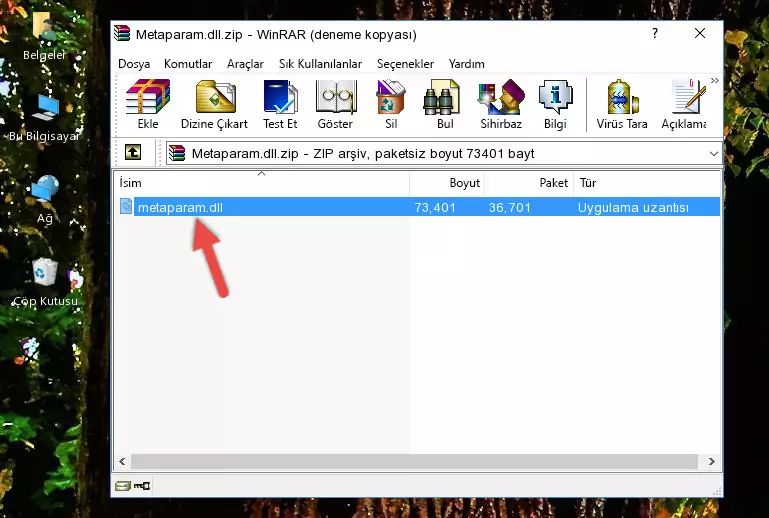Expand toolbar overflow double chevron

pyautogui.click(x=715, y=80)
